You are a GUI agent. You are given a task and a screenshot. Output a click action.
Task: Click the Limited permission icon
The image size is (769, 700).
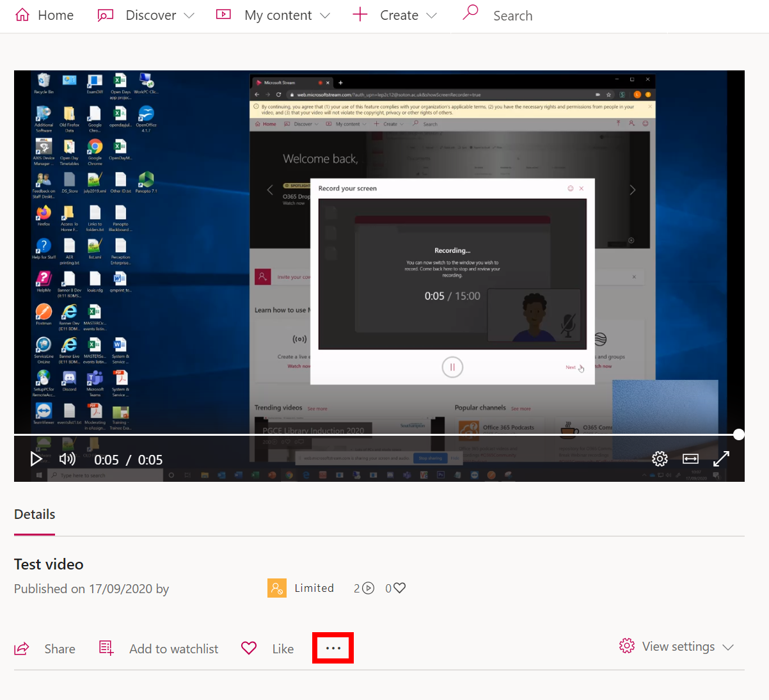277,588
